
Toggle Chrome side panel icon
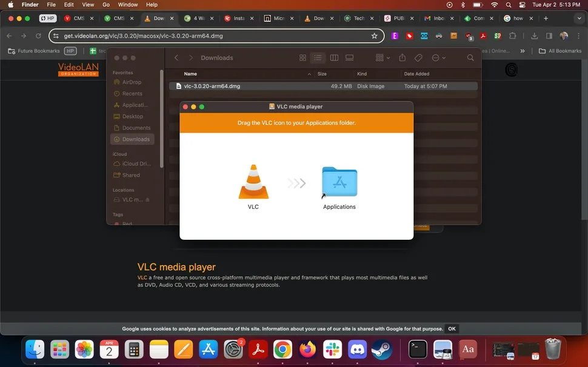549,36
